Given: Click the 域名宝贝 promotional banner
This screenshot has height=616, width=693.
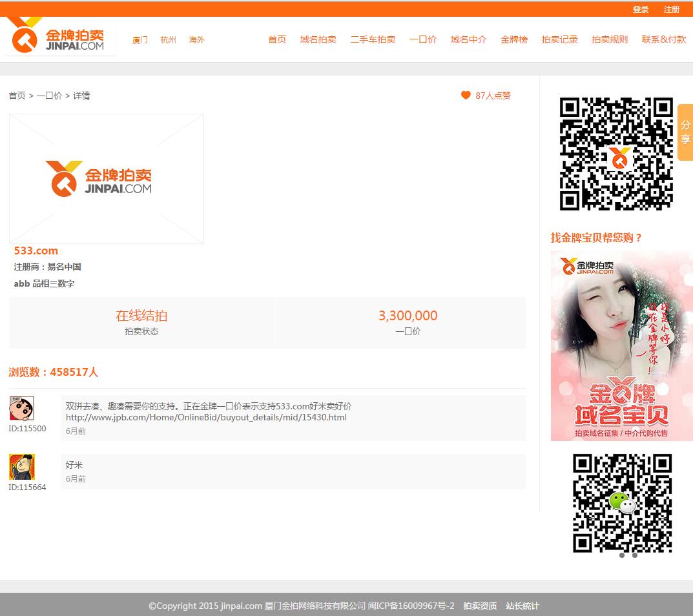Looking at the screenshot, I should (621, 345).
